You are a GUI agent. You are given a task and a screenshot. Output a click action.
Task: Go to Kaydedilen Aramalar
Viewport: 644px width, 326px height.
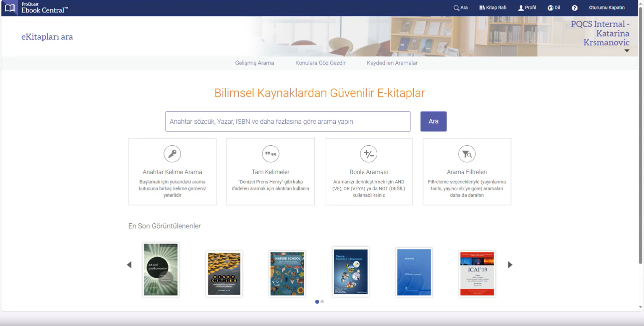click(392, 63)
